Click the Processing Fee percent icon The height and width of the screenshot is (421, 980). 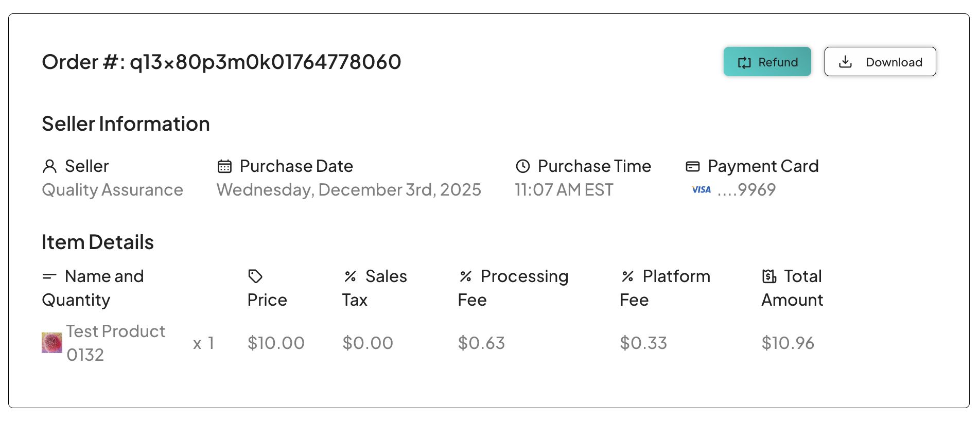point(466,276)
